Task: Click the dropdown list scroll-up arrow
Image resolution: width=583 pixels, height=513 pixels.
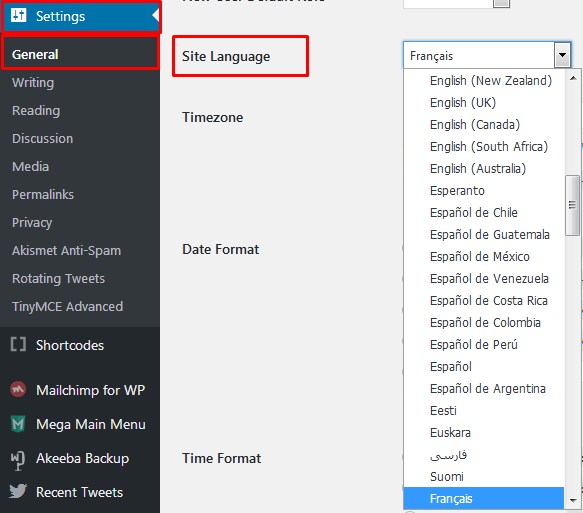Action: [573, 78]
